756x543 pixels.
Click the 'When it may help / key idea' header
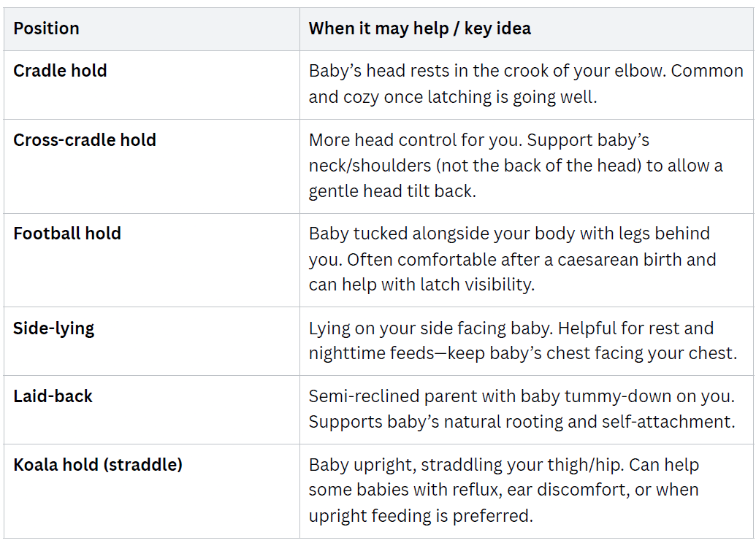[x=419, y=28]
